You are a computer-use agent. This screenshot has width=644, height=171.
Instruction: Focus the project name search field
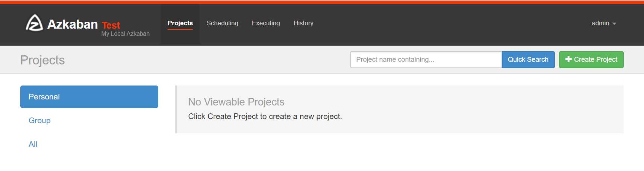(426, 60)
